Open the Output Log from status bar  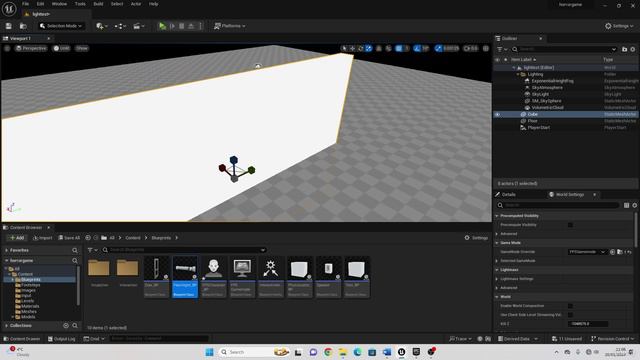61,339
